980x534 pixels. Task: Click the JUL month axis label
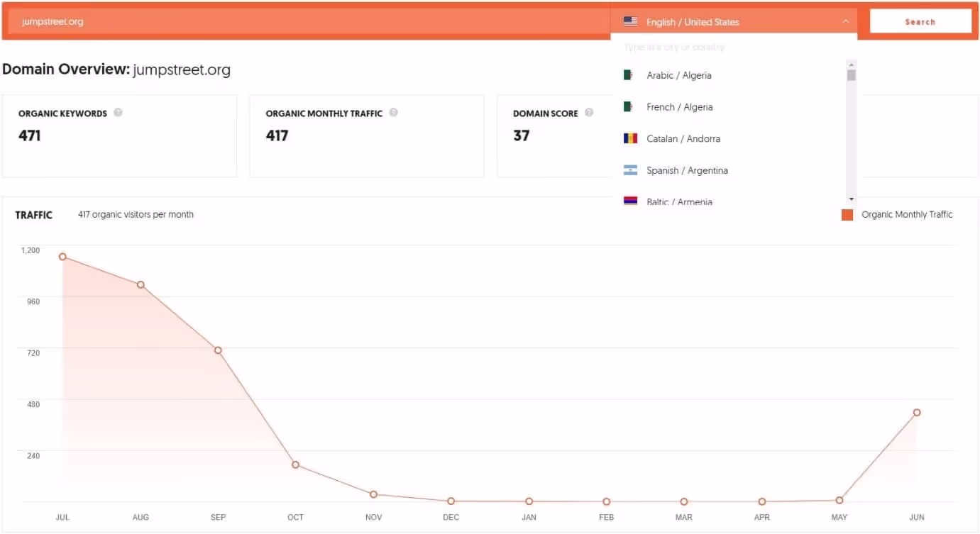tap(62, 517)
